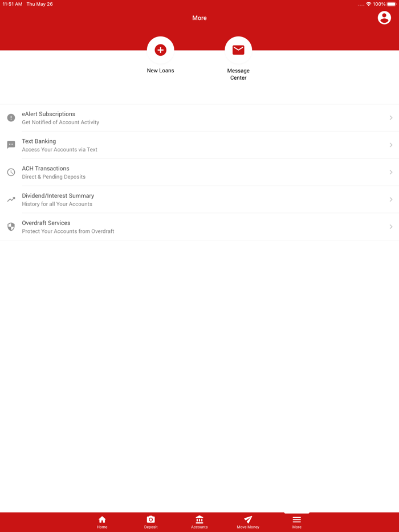Open Overdraft Services menu entry
399x532 pixels.
point(199,227)
